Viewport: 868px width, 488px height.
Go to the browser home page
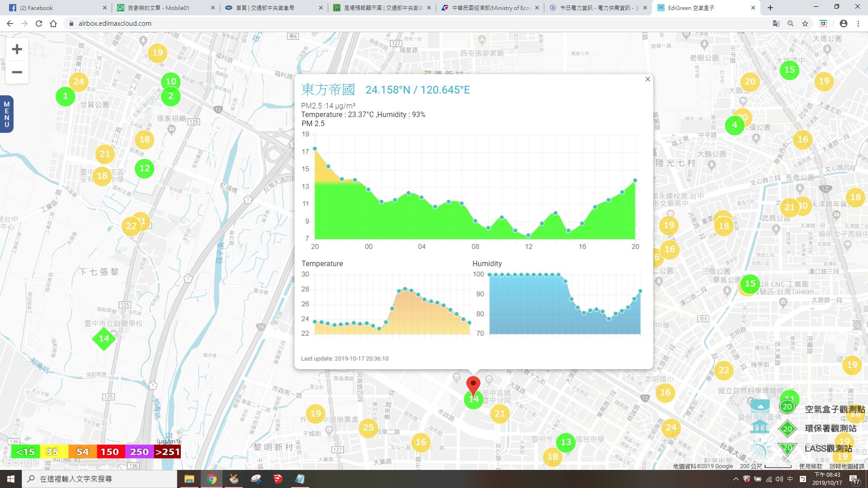click(53, 23)
